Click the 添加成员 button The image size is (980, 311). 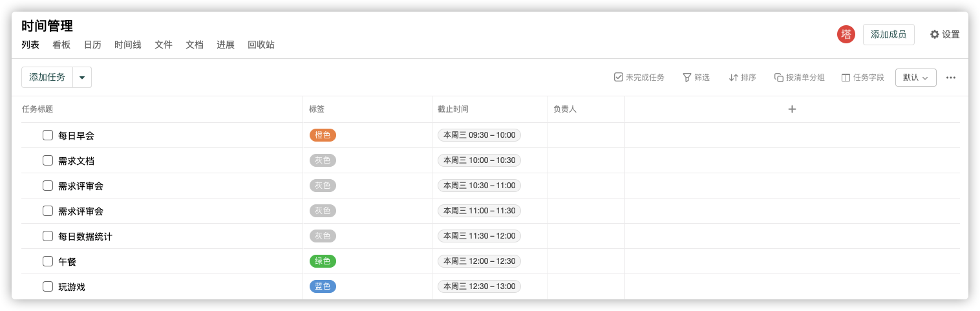(888, 34)
